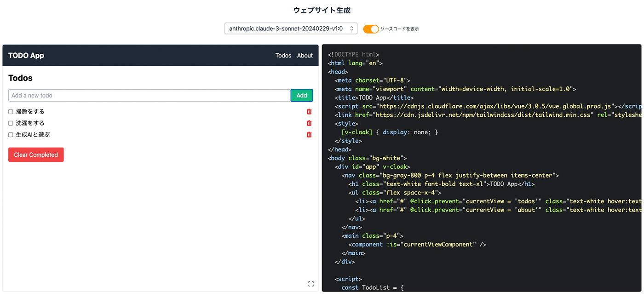Click the vue.global.prod.js script src line
This screenshot has height=304, width=644.
[488, 106]
